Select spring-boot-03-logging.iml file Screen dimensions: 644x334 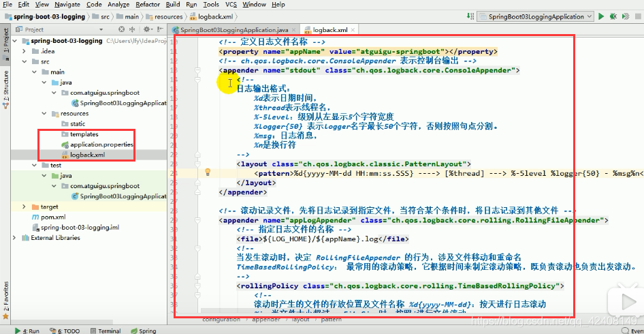pos(76,227)
